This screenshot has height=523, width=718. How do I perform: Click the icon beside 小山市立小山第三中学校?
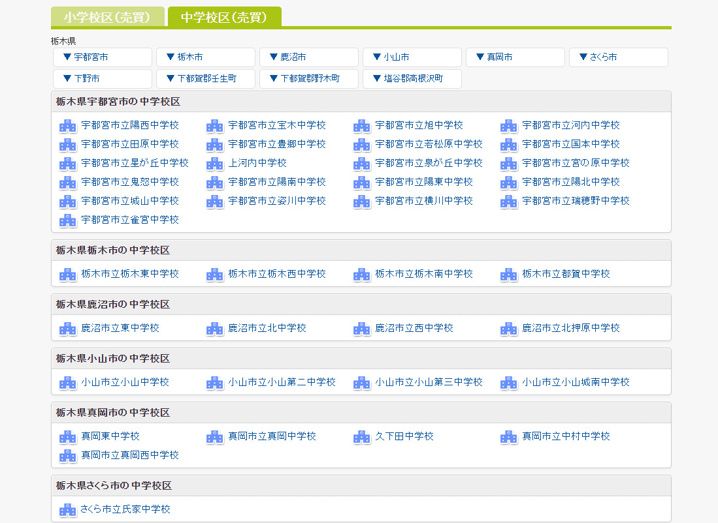[x=362, y=382]
